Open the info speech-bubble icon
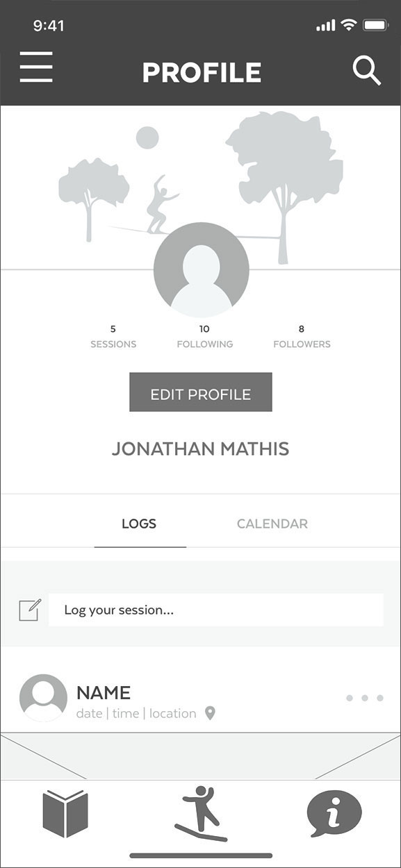 click(334, 814)
